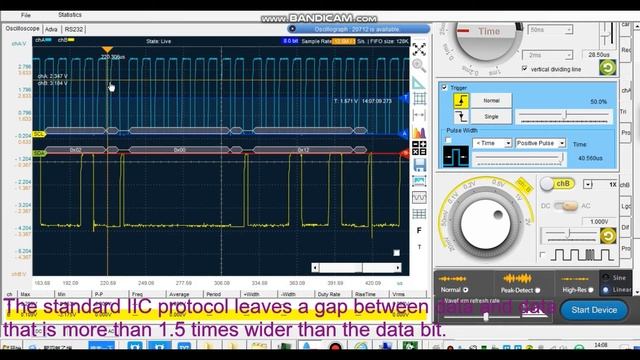Open the Statistics menu
This screenshot has width=640, height=360.
coord(70,15)
